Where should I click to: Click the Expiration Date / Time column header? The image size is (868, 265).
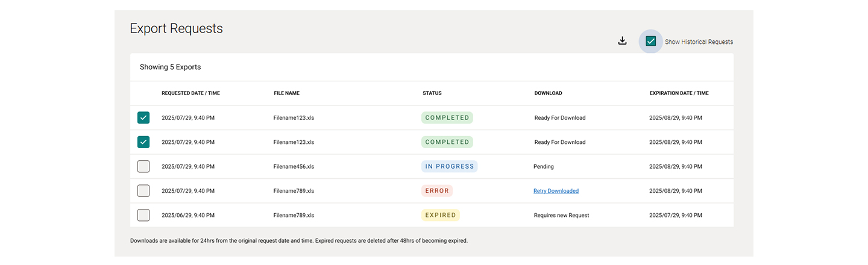tap(679, 93)
